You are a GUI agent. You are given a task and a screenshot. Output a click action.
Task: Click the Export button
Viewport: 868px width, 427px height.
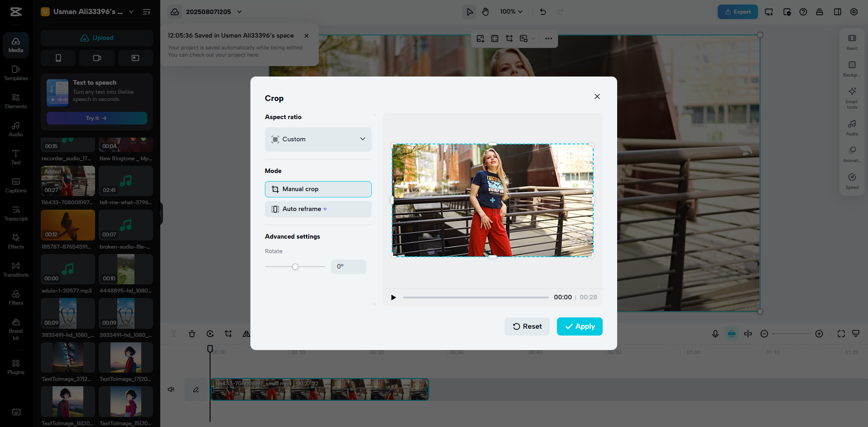pos(737,11)
